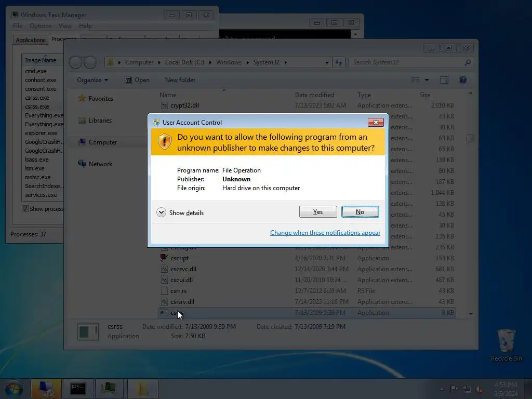The height and width of the screenshot is (399, 532).
Task: Click Windows breadcrumb in address bar
Action: [x=229, y=62]
